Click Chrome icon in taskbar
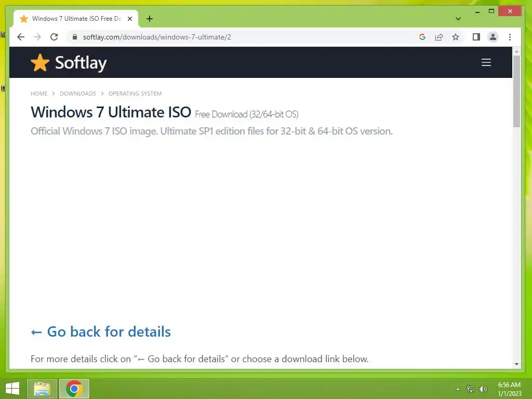This screenshot has width=532, height=399. click(74, 389)
